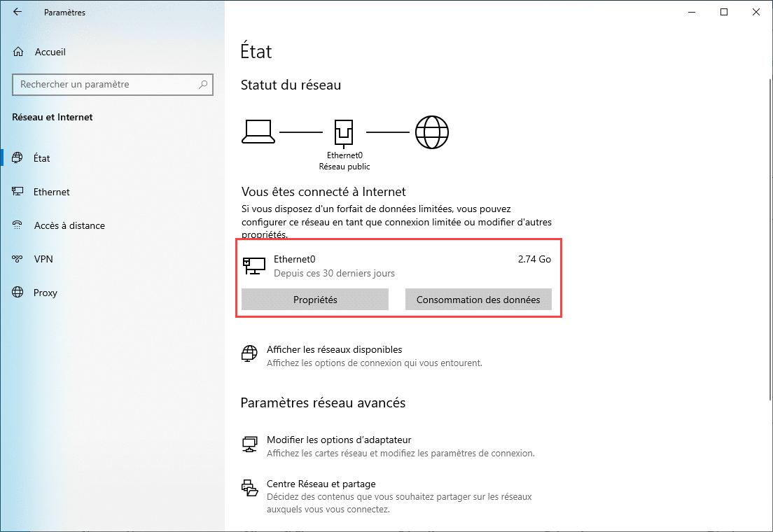Viewport: 773px width, 532px height.
Task: Click the Internet globe icon in diagram
Action: [x=432, y=132]
